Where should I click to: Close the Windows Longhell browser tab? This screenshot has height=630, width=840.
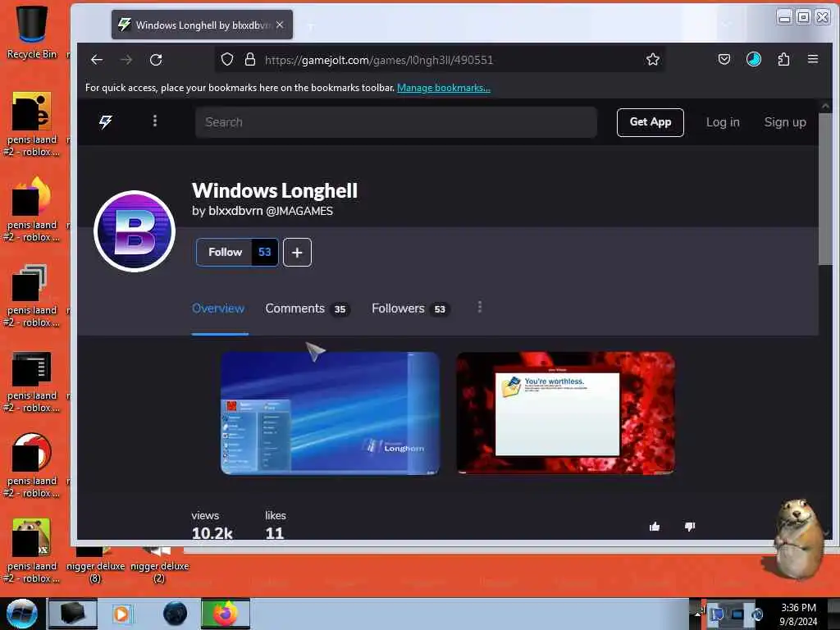point(280,25)
